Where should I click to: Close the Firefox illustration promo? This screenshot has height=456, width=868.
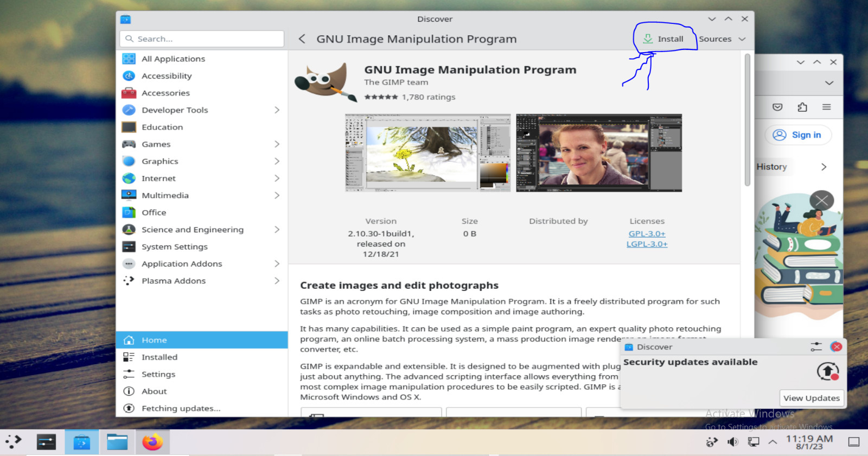point(822,201)
